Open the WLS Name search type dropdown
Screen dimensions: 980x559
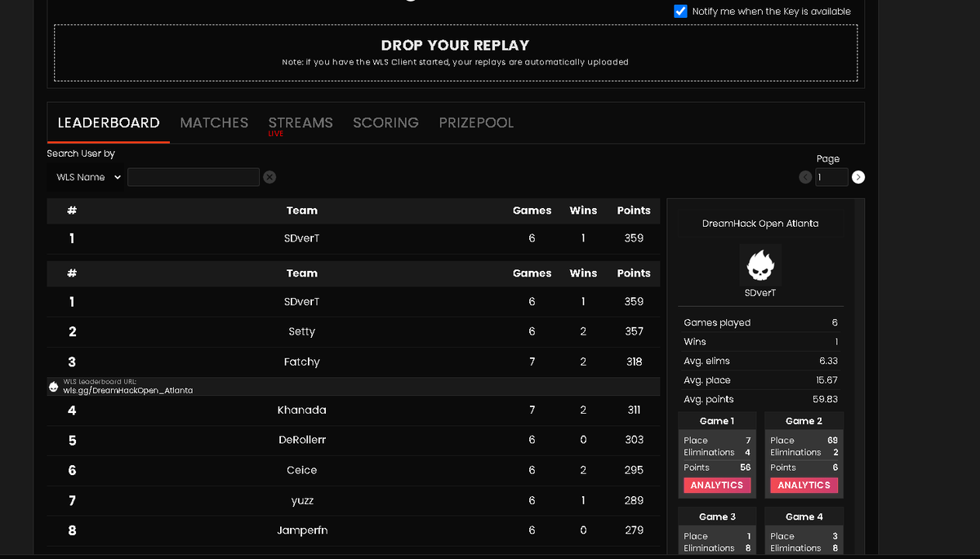coord(86,177)
